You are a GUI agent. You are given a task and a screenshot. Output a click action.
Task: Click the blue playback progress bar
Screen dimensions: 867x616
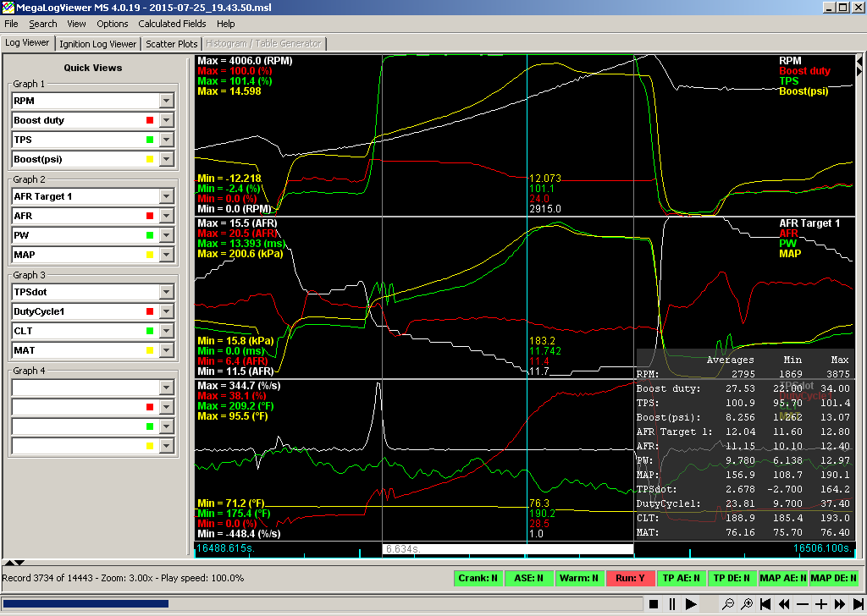tap(85, 604)
